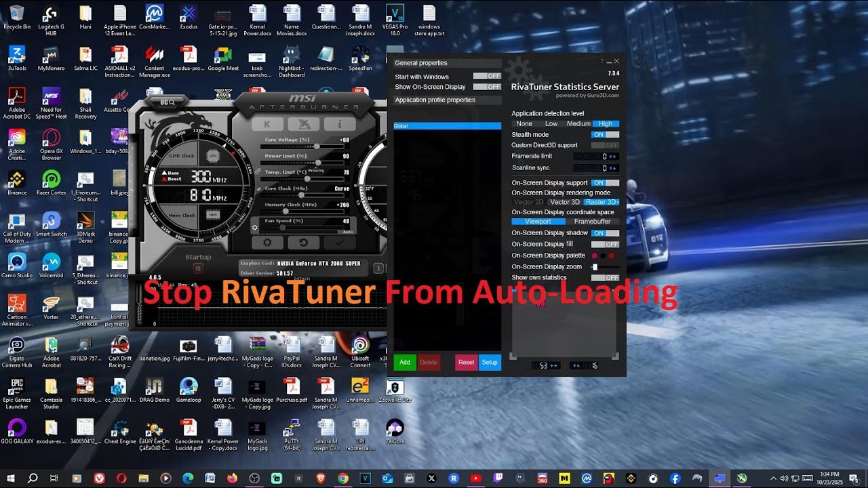
Task: Open the Afterburner information i button
Action: pyautogui.click(x=339, y=124)
